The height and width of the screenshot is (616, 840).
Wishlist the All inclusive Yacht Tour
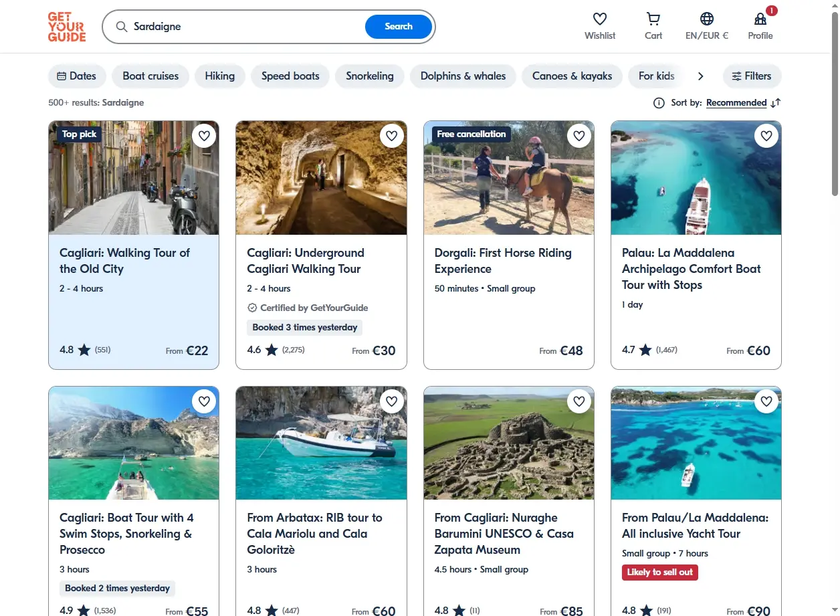point(766,401)
